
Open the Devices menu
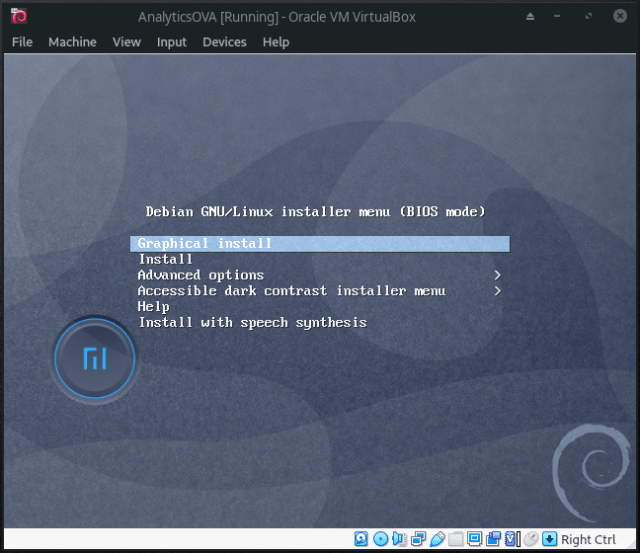(x=224, y=42)
